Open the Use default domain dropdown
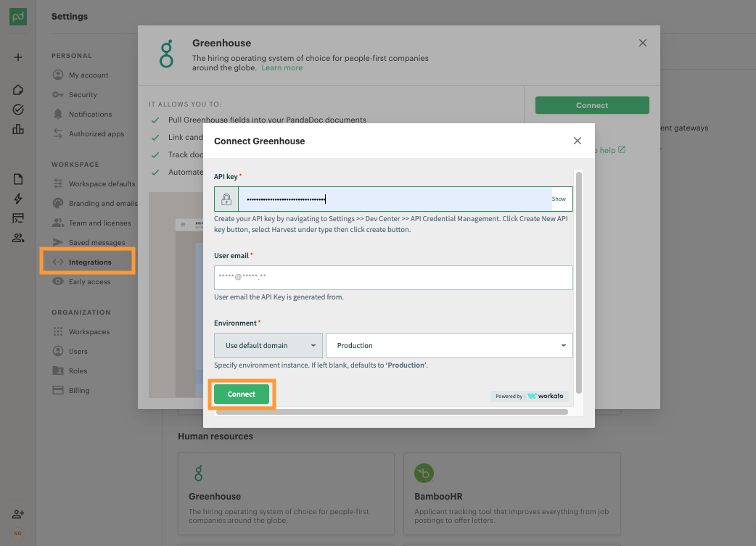Viewport: 756px width, 546px height. (268, 346)
